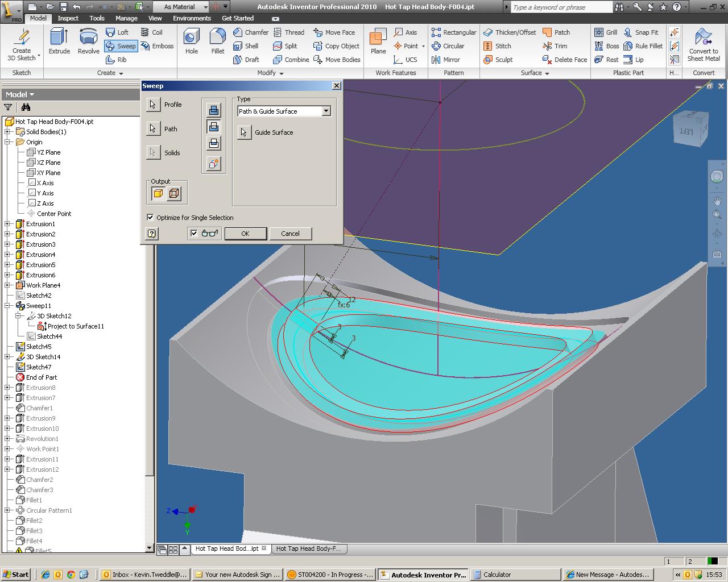Open the Model browser dropdown
This screenshot has height=582, width=728.
[x=32, y=94]
